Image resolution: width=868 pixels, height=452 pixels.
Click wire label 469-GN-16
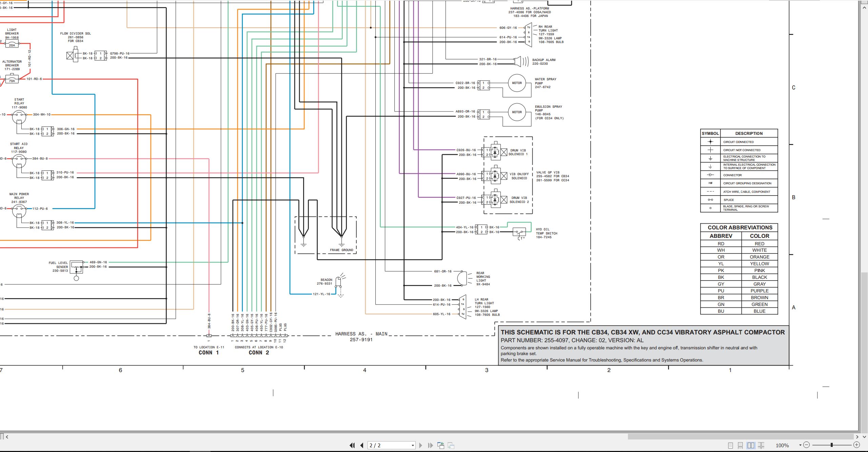(x=98, y=262)
